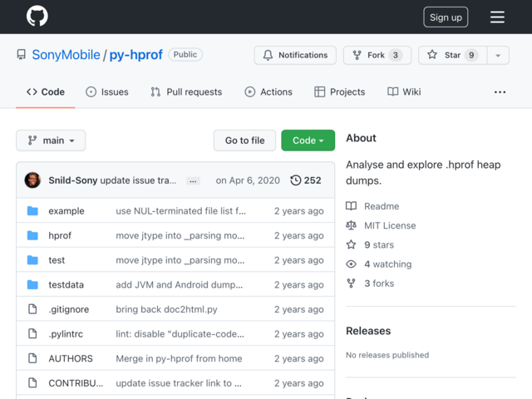Expand the Star list dropdown arrow
This screenshot has height=399, width=532.
pos(498,56)
